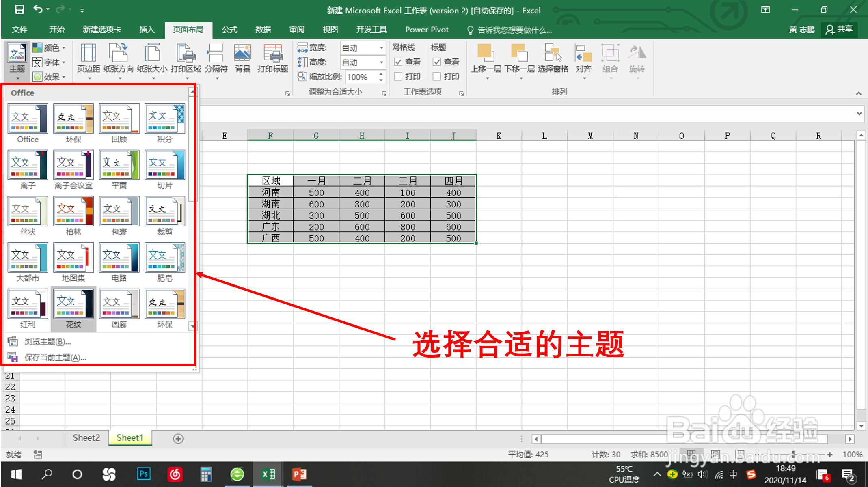Switch to the 公式 ribbon tab
The width and height of the screenshot is (868, 487).
click(x=229, y=30)
